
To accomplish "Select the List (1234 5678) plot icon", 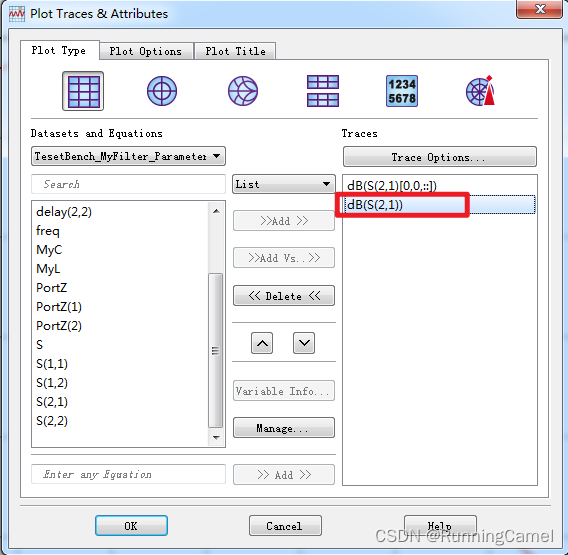I will point(402,91).
